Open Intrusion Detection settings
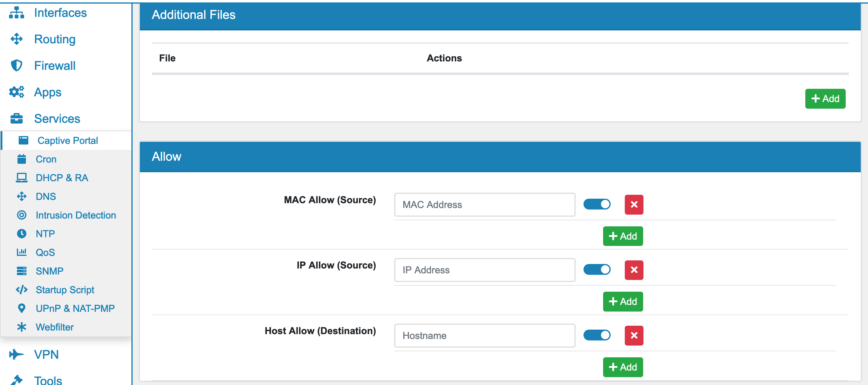 (76, 215)
